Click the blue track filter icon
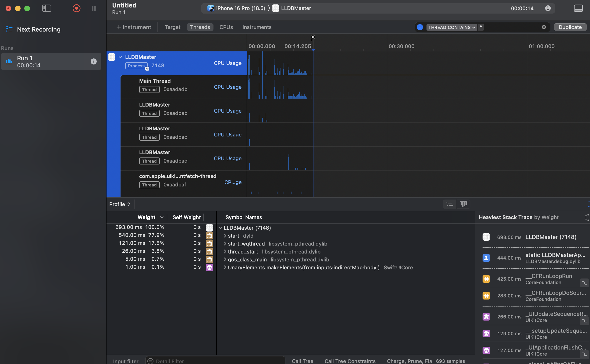The width and height of the screenshot is (590, 364). coord(420,27)
